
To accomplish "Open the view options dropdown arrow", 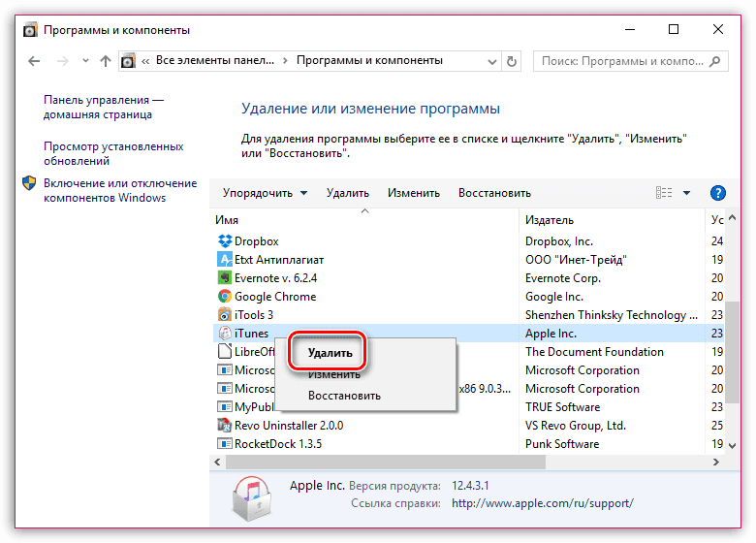I will point(686,193).
